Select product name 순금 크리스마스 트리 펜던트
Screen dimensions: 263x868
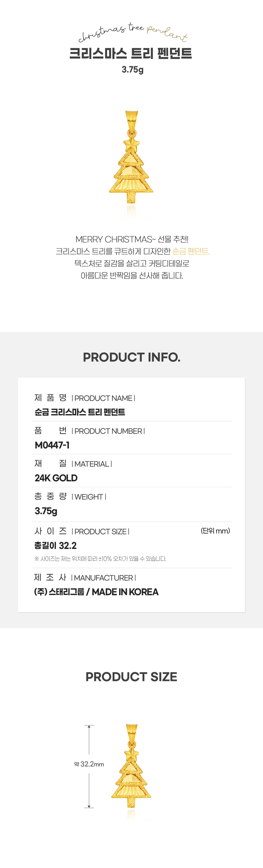[80, 412]
